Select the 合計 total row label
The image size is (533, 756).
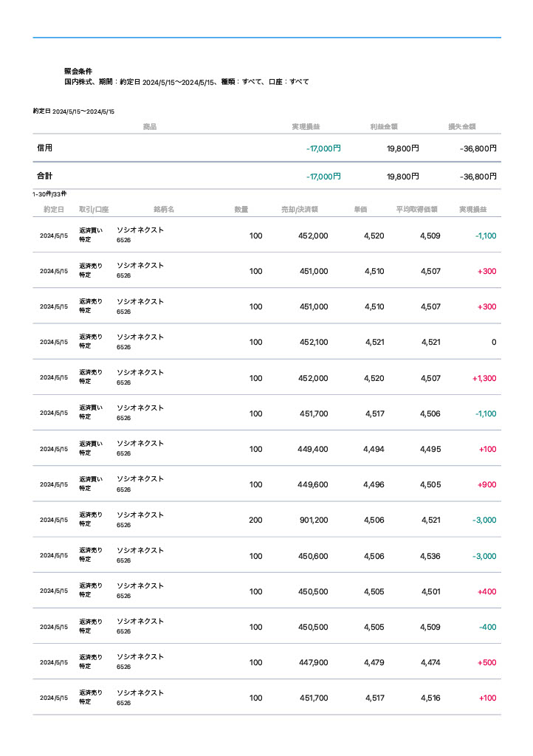coord(45,176)
